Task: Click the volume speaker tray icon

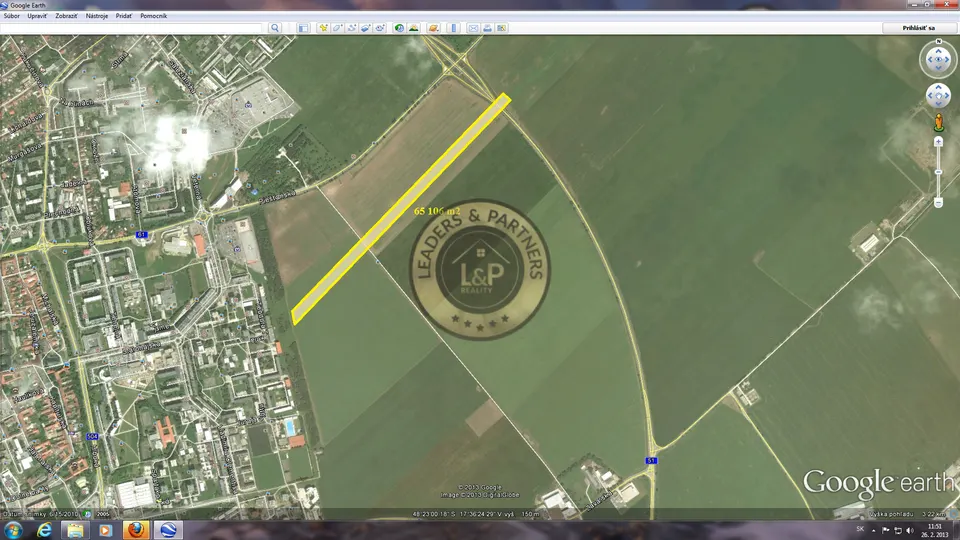Action: pos(910,530)
